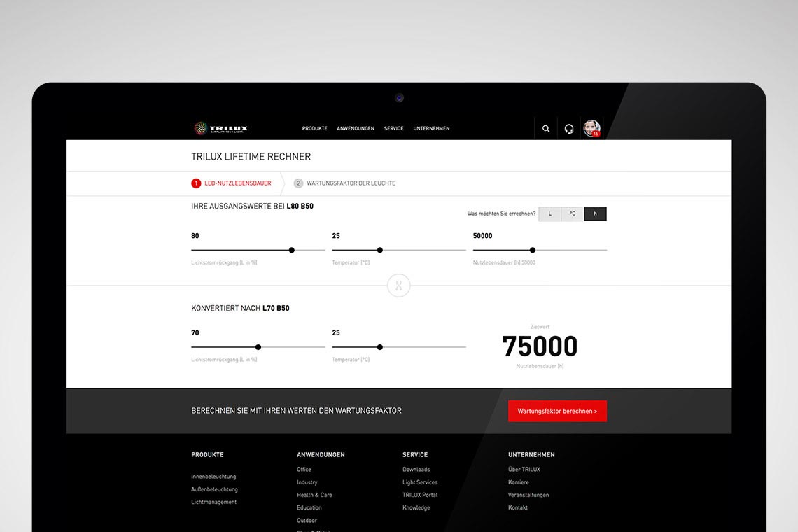The height and width of the screenshot is (532, 798).
Task: Open Karriere footer link
Action: click(518, 482)
